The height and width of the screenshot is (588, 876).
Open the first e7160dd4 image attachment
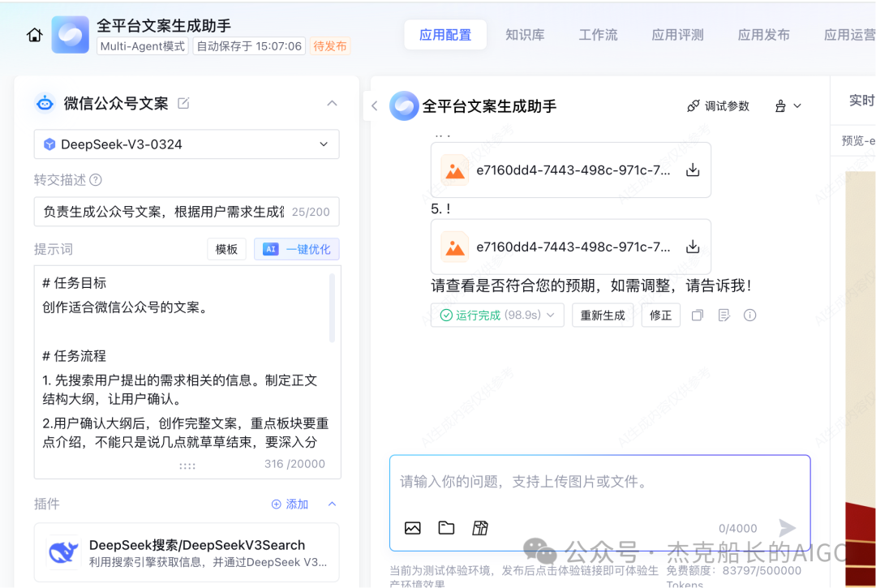pos(570,170)
